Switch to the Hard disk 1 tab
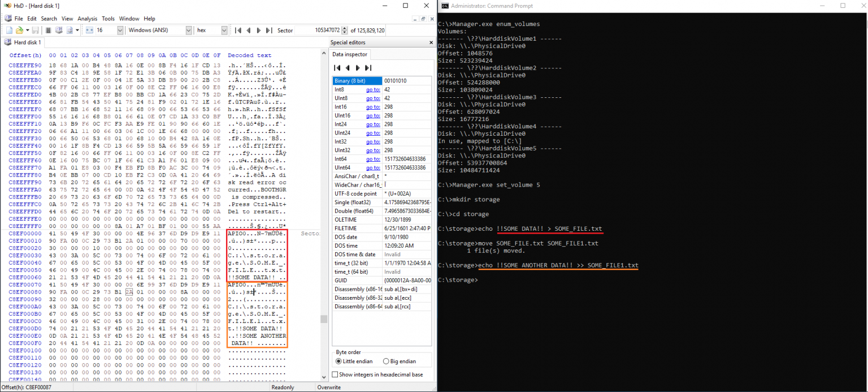 26,42
